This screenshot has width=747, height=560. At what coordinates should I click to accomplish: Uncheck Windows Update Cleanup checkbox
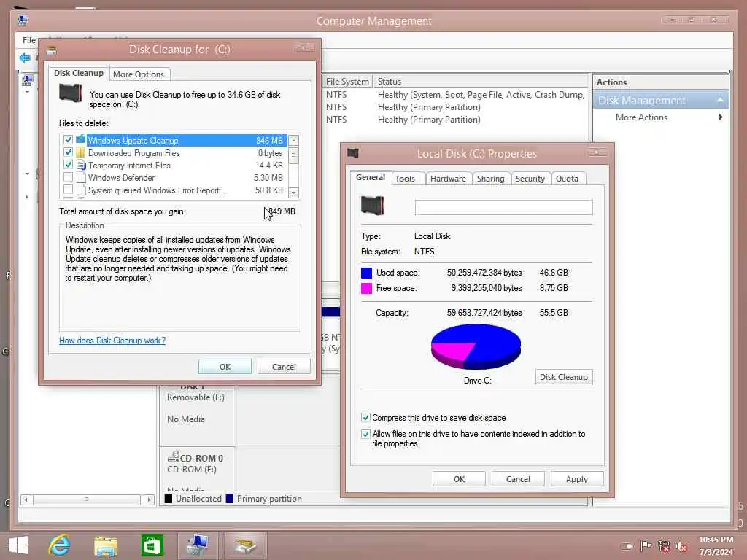pos(68,140)
